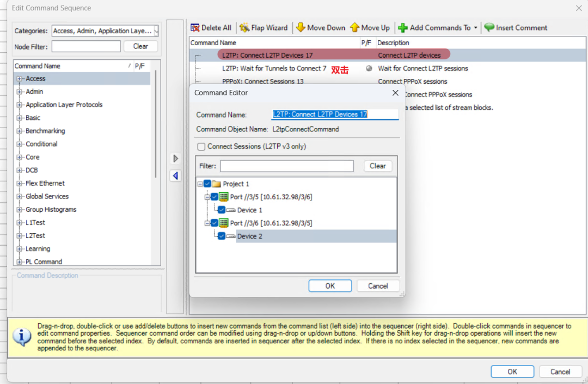The width and height of the screenshot is (588, 384).
Task: Open the Categories dropdown
Action: point(156,31)
